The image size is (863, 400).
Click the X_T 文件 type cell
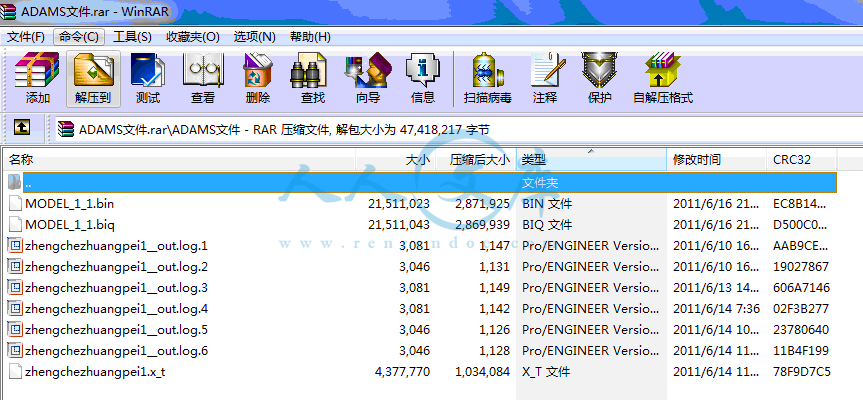(x=546, y=371)
